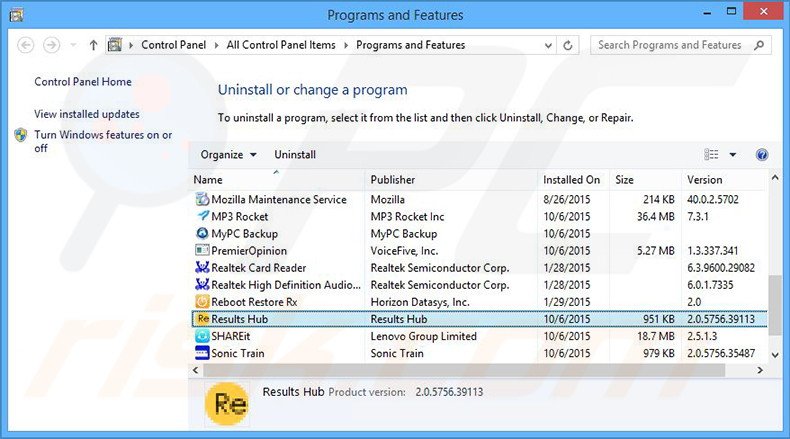The width and height of the screenshot is (790, 439).
Task: Click the horizontal scrollbar thumb
Action: click(x=464, y=370)
